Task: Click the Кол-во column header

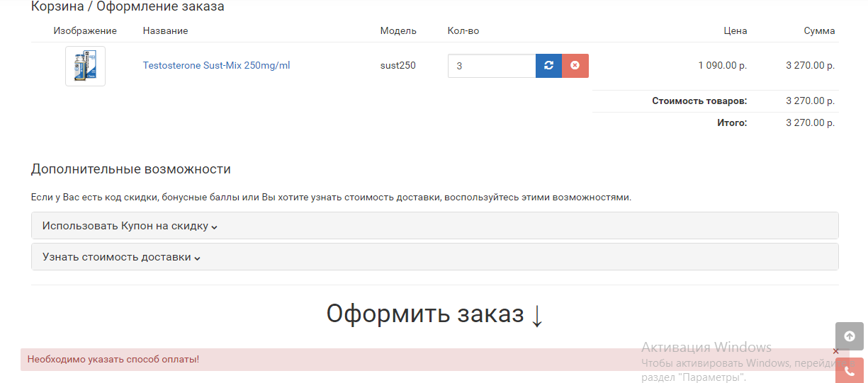Action: [x=463, y=31]
